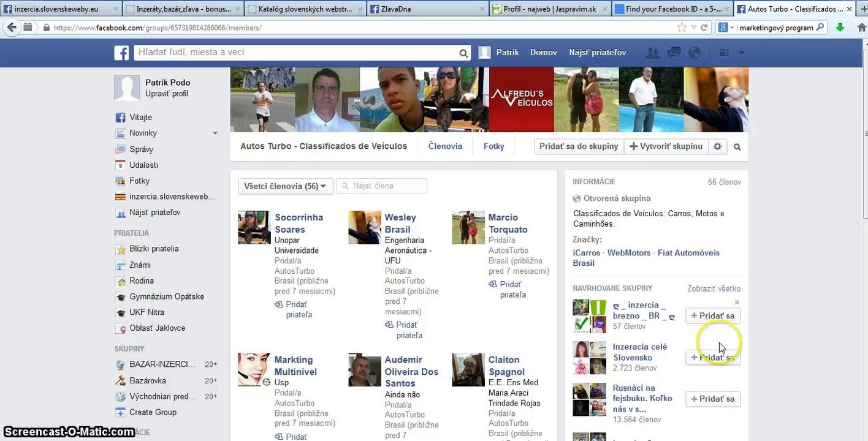
Task: Click the Create Group plus icon
Action: pos(120,412)
